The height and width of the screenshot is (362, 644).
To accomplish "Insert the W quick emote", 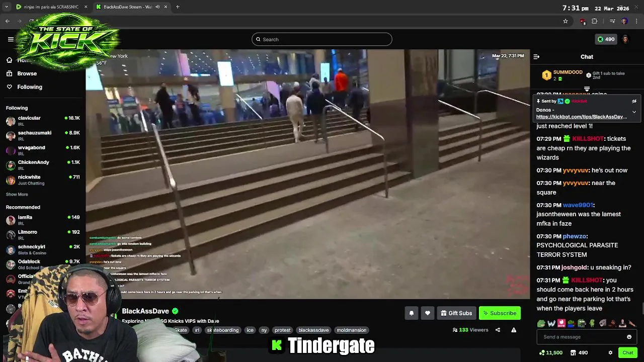I will (x=551, y=323).
